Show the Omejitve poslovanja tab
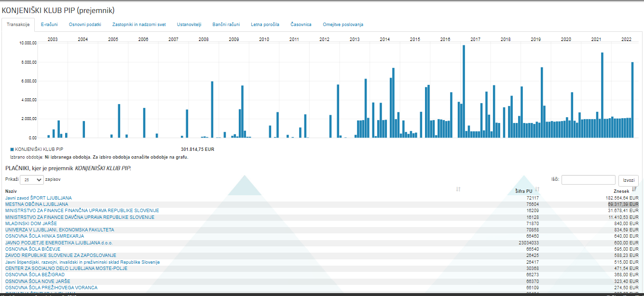This screenshot has height=296, width=644. (343, 25)
